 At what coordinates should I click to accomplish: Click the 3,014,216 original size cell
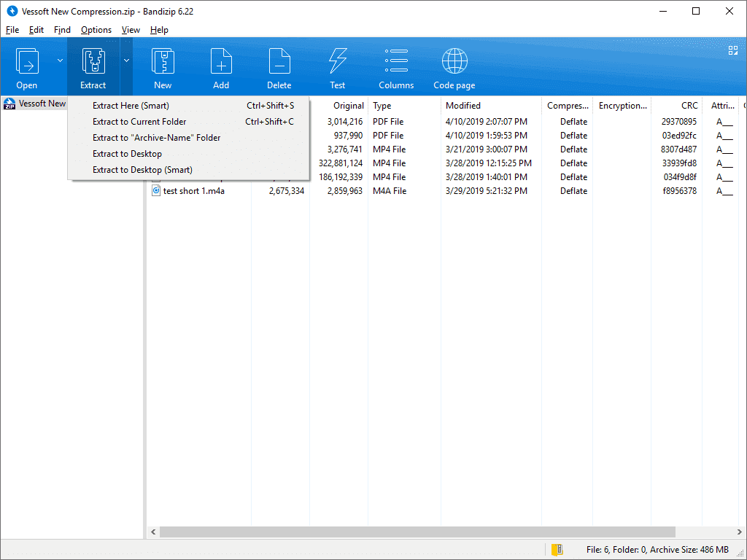pos(345,122)
